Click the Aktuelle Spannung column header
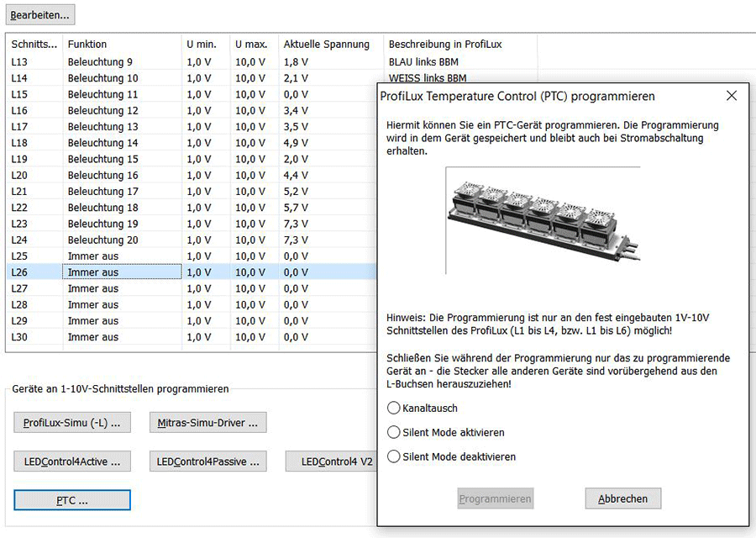This screenshot has height=538, width=756. click(327, 44)
